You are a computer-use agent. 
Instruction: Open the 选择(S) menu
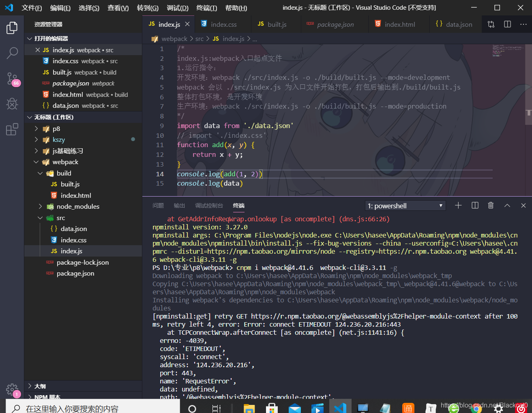89,8
